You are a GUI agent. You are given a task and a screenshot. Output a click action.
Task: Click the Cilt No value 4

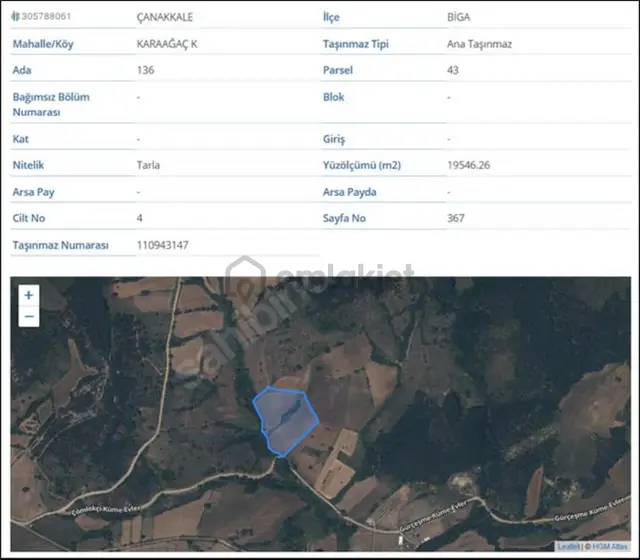click(140, 218)
